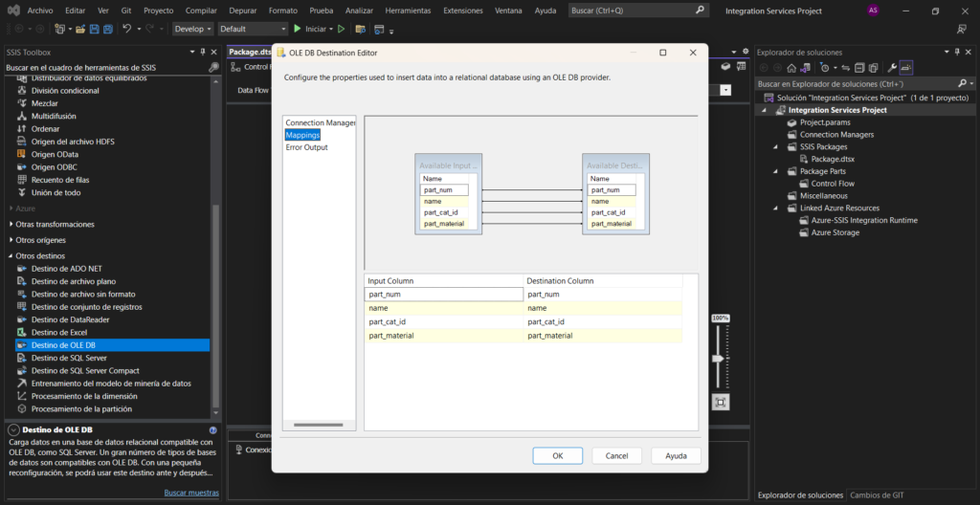
Task: Select the Error Output page in the editor
Action: click(x=306, y=147)
